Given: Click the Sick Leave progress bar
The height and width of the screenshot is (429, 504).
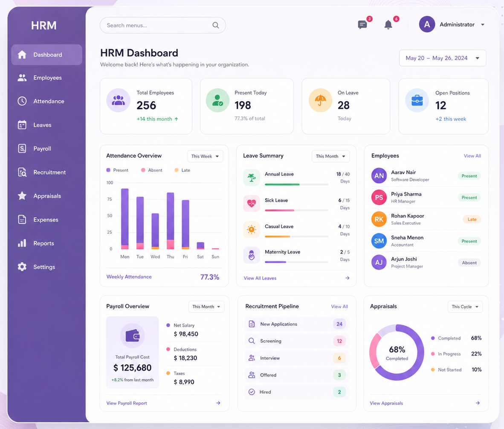Looking at the screenshot, I should point(296,210).
